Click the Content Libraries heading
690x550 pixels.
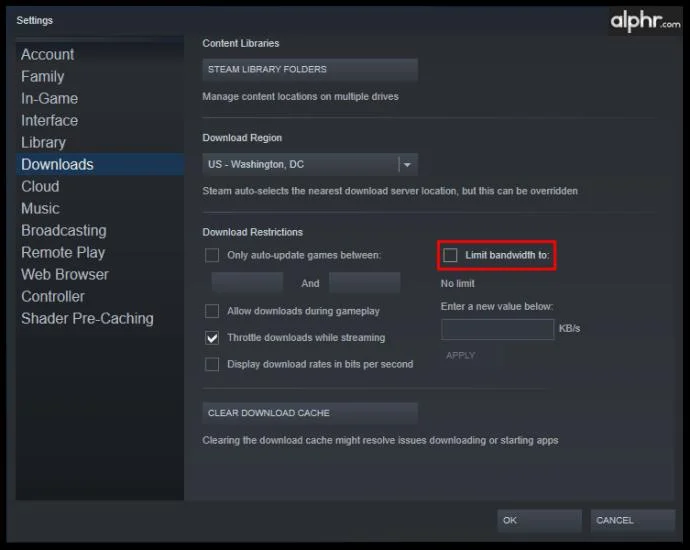point(241,43)
